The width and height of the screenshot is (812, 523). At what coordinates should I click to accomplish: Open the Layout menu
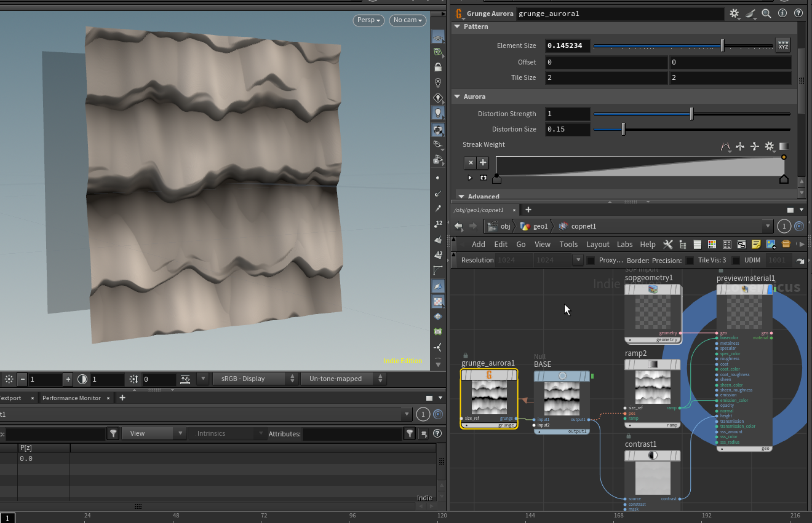pyautogui.click(x=597, y=244)
